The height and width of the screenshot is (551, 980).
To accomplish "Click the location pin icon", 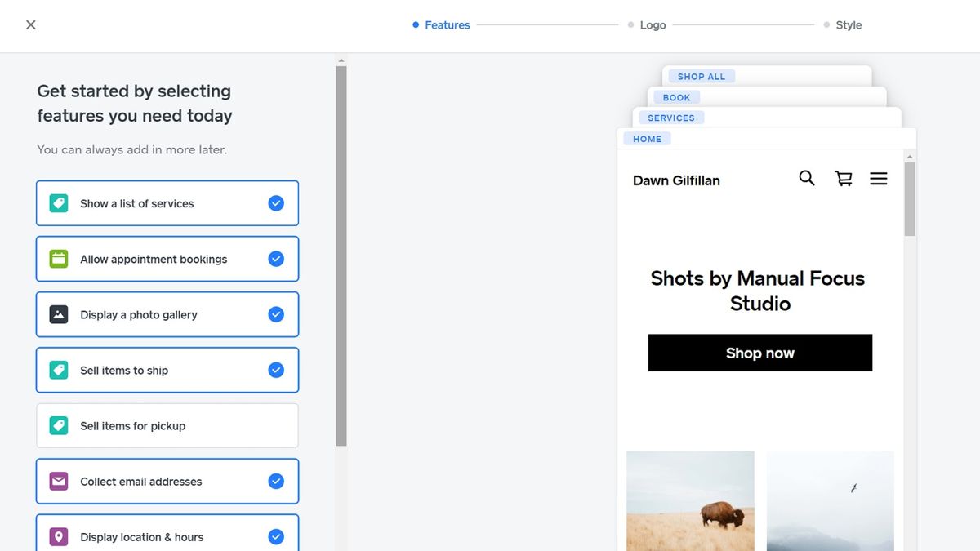I will click(58, 536).
